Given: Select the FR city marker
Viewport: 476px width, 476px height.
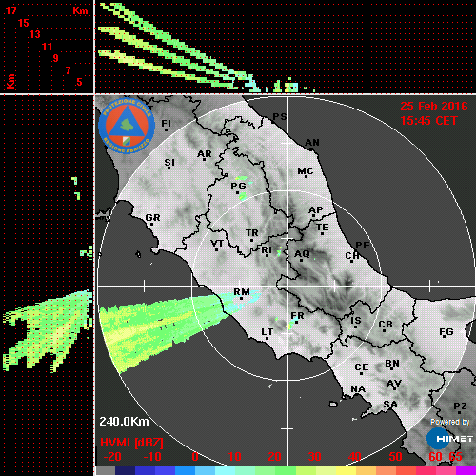Looking at the screenshot, I should [296, 322].
